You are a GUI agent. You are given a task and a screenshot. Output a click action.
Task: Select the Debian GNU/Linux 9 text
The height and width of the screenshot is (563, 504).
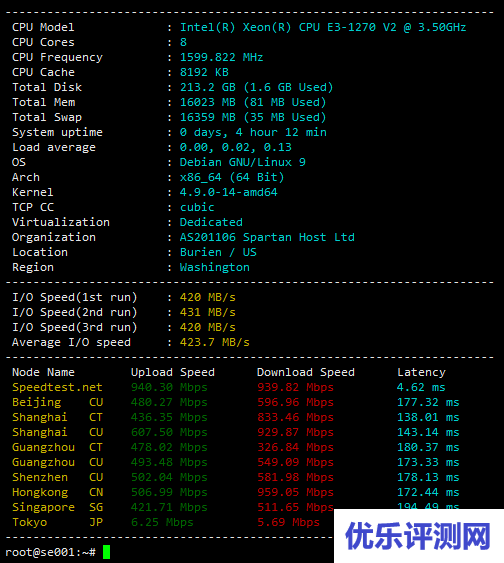tap(243, 162)
